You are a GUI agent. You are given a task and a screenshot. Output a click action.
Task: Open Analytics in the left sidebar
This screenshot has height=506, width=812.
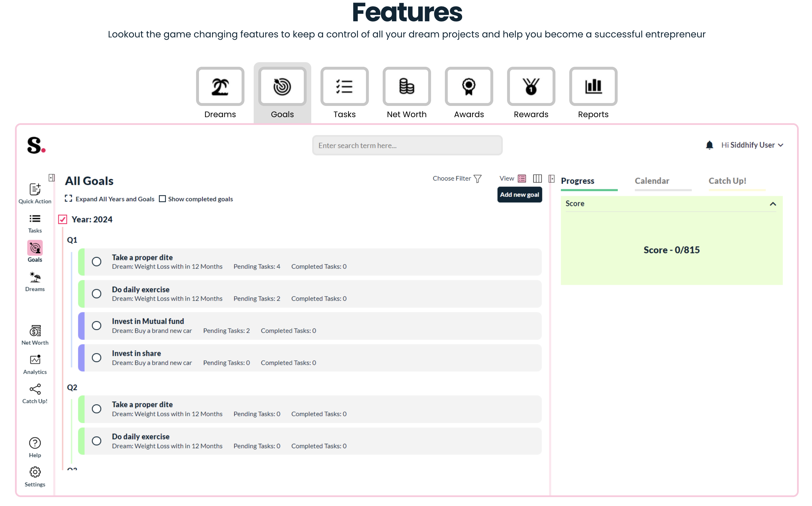35,360
